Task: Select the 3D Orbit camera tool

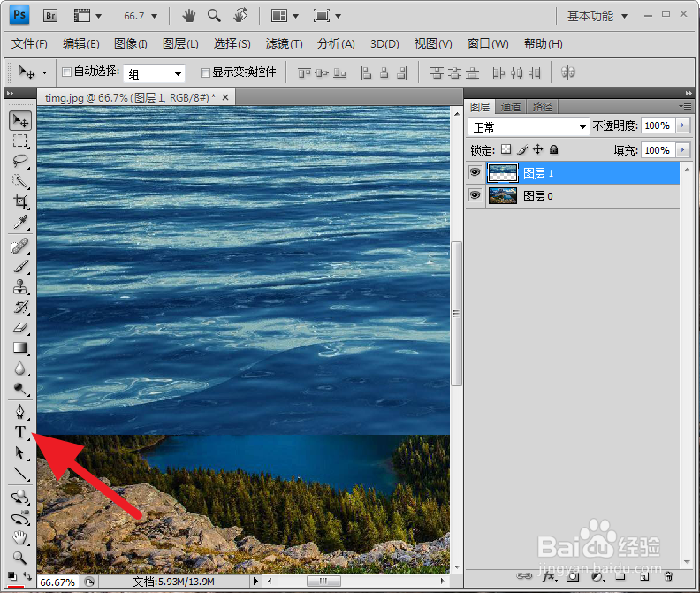Action: click(20, 518)
